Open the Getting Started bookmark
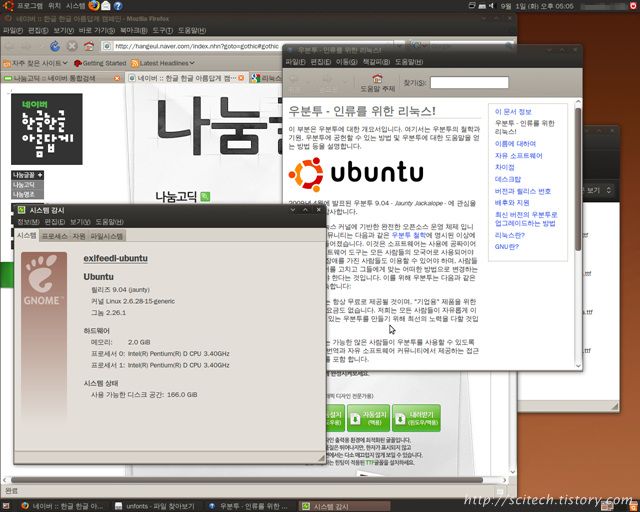640x512 pixels. [100, 63]
